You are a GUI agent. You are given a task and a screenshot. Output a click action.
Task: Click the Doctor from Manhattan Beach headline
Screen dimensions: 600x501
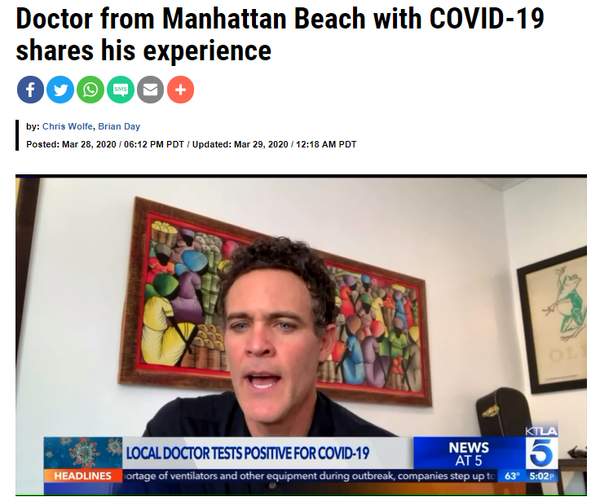(280, 34)
